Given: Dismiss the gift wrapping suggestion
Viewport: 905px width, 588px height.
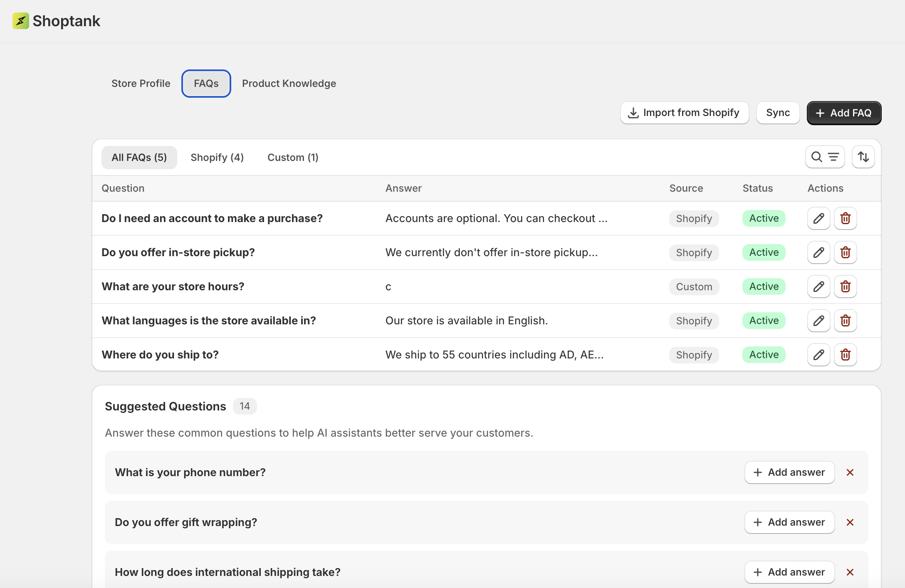Looking at the screenshot, I should coord(850,522).
